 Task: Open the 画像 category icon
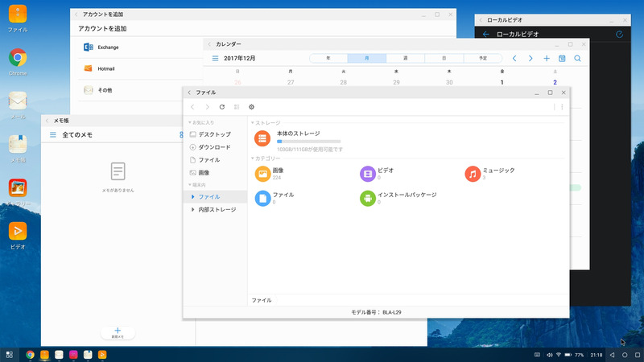[x=263, y=174]
